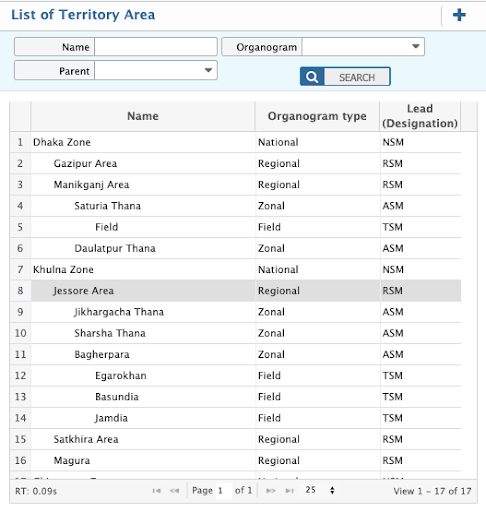The image size is (486, 512).
Task: Select the Satkhira Area row
Action: (235, 439)
